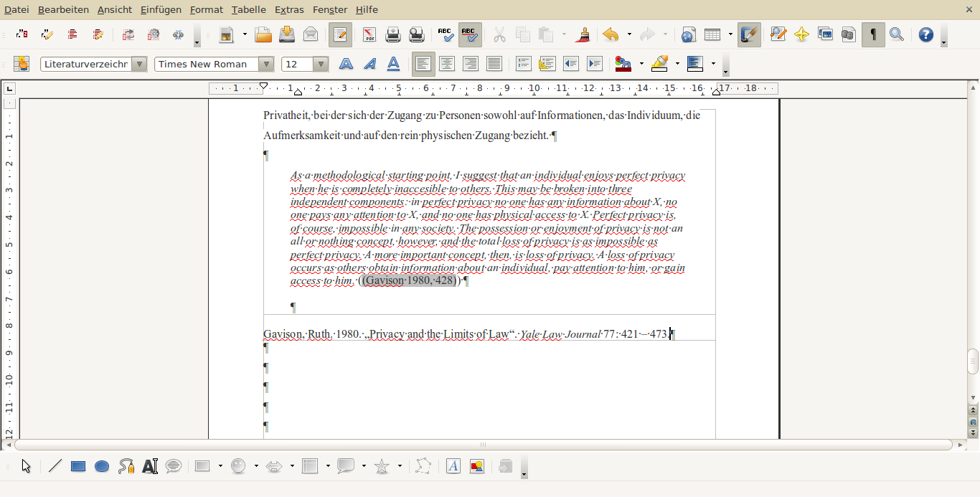Open the Fontwork Gallery icon
Screen dimensions: 980x497
tap(453, 466)
